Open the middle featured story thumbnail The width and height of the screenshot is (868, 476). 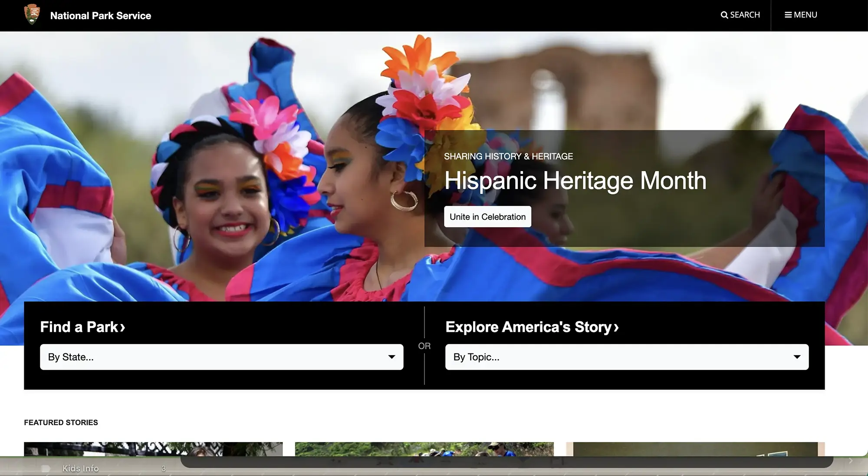click(x=424, y=449)
